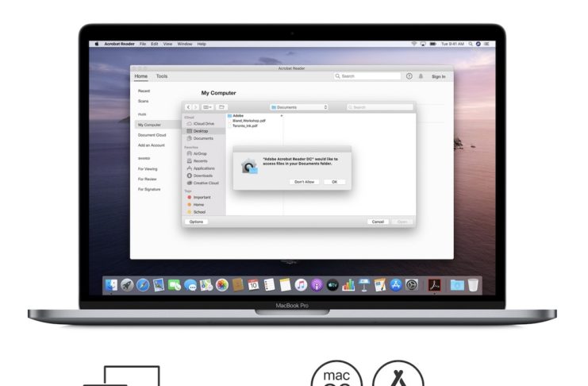
Task: Select Downloads in sidebar
Action: (203, 176)
